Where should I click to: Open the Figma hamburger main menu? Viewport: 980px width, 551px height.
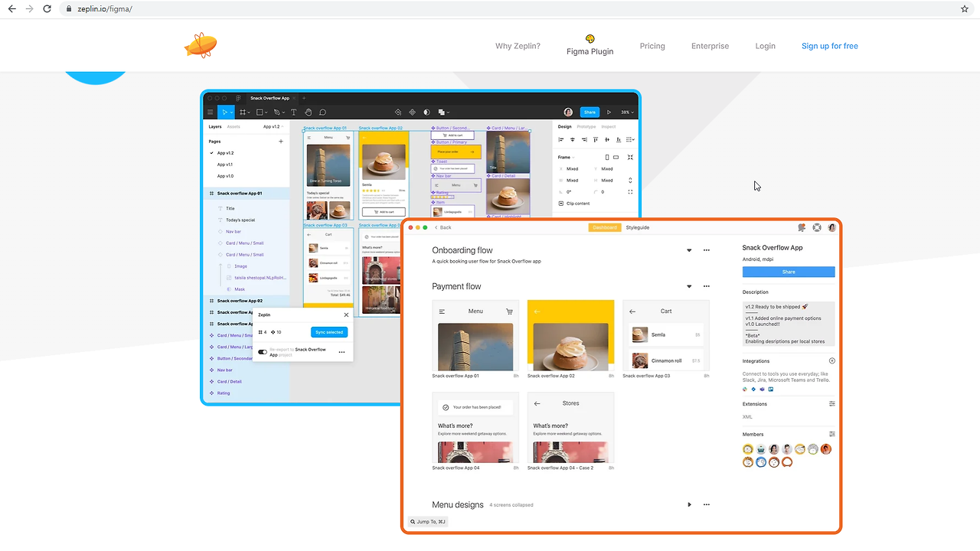211,112
